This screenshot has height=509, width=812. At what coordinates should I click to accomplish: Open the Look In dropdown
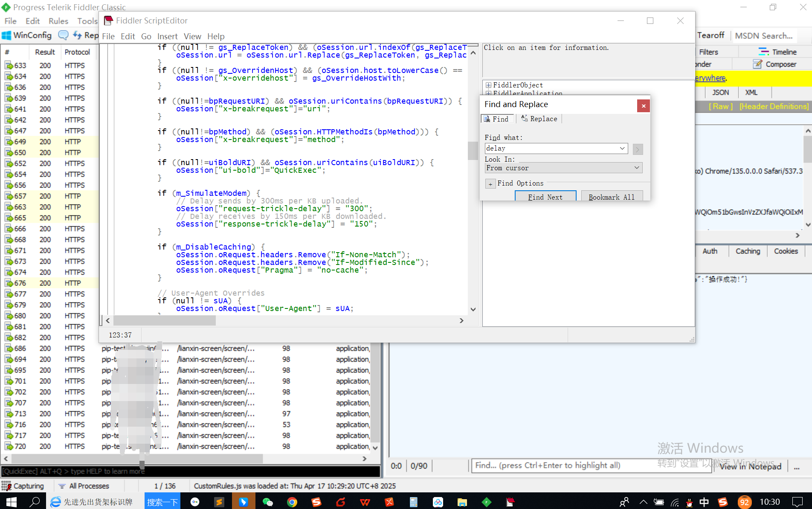[x=637, y=168]
